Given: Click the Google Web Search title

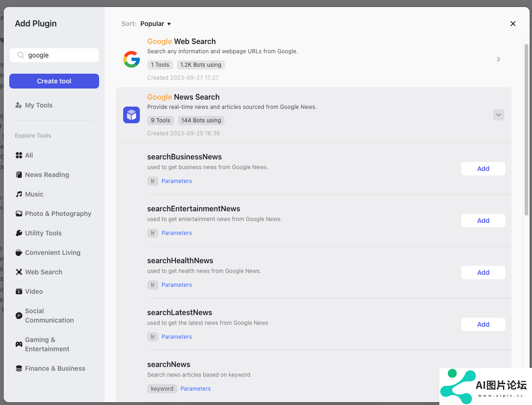Looking at the screenshot, I should [182, 41].
